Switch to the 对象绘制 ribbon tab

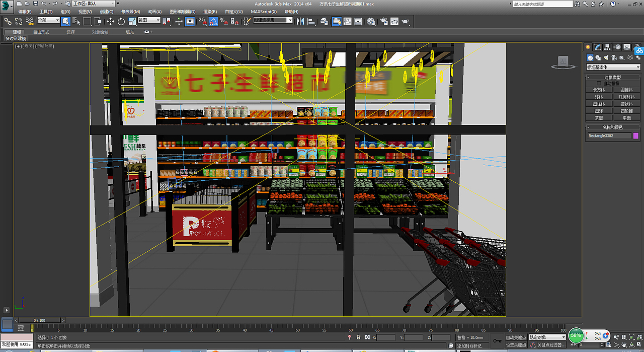click(100, 32)
